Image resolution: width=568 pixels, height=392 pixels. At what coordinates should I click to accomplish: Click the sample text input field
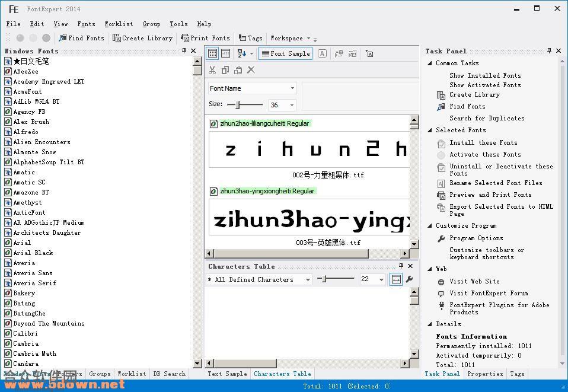pyautogui.click(x=360, y=96)
